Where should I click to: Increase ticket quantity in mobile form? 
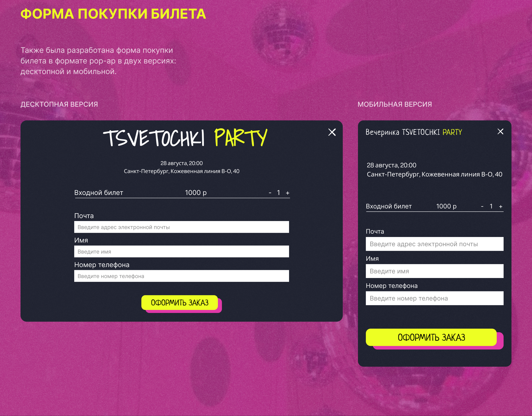(x=501, y=207)
